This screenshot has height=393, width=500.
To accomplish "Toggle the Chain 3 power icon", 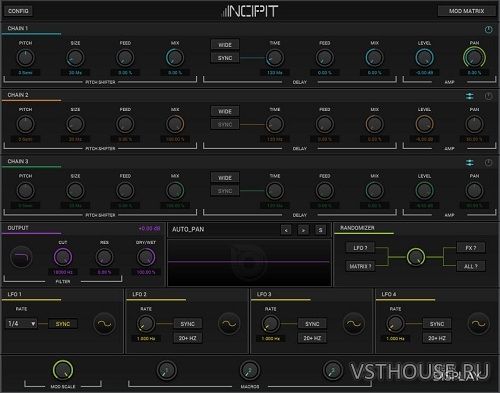I will pyautogui.click(x=488, y=163).
